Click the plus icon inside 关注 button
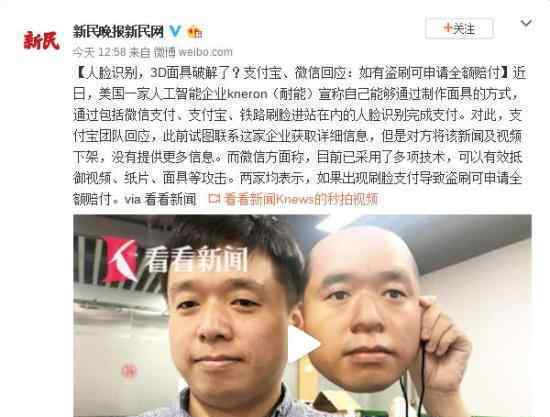 click(x=448, y=28)
